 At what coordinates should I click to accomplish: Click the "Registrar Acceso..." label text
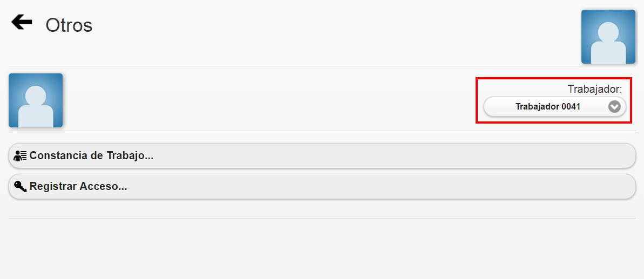(x=78, y=187)
